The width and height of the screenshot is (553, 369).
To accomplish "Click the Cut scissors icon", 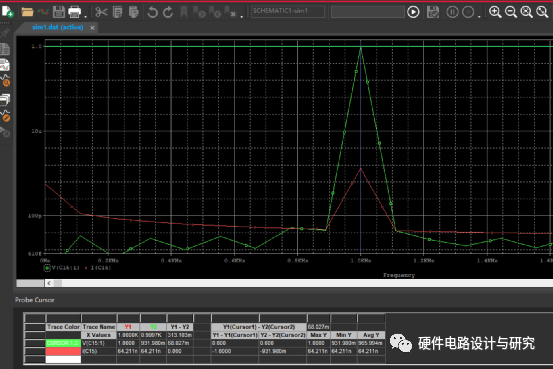I will coord(101,12).
